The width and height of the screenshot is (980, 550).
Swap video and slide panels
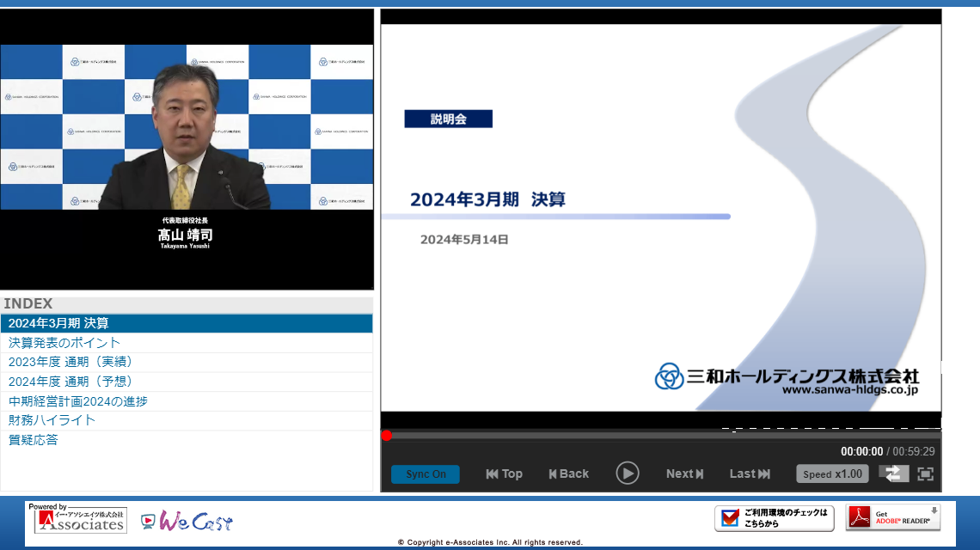893,474
